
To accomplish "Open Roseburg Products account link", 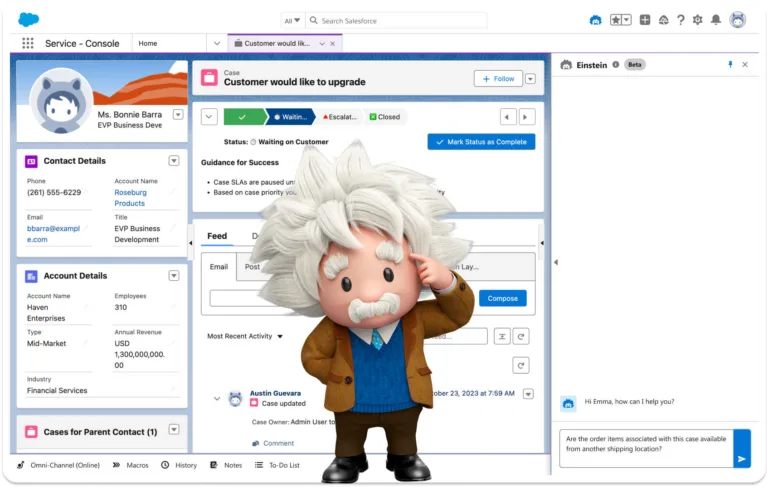I will tap(130, 198).
